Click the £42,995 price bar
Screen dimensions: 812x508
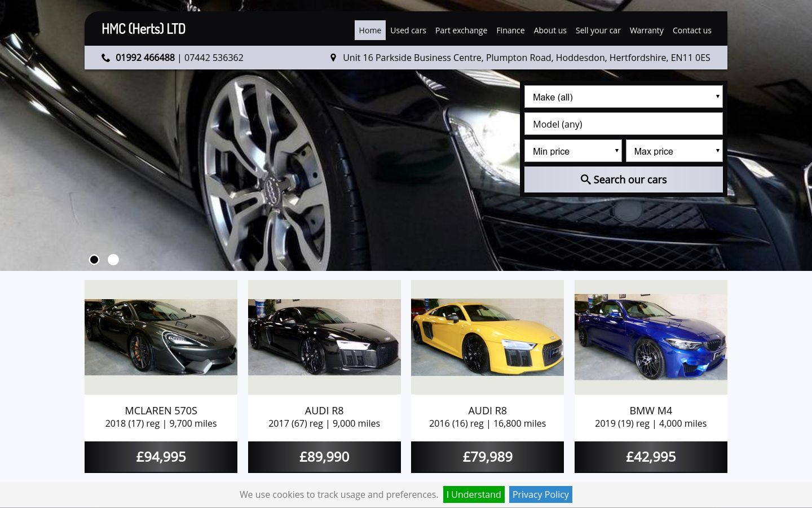tap(651, 457)
